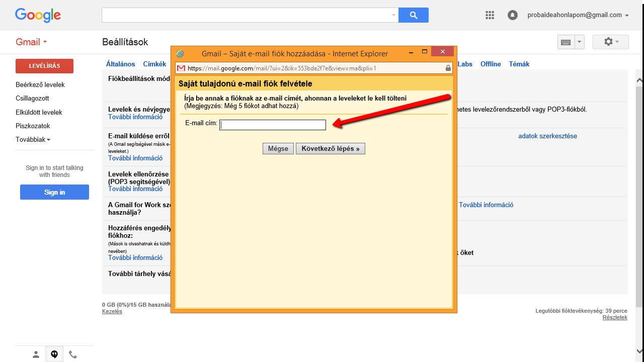
Task: Open the Google apps grid
Action: click(490, 15)
